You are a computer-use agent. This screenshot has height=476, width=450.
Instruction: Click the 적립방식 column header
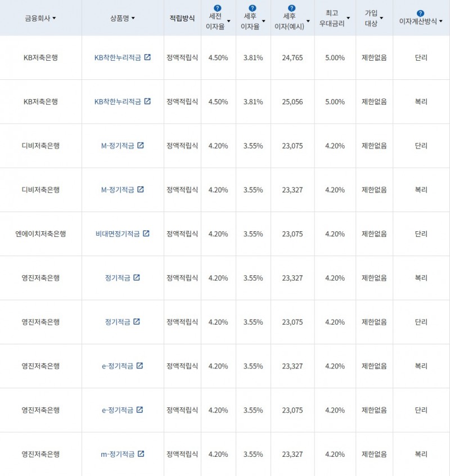182,17
